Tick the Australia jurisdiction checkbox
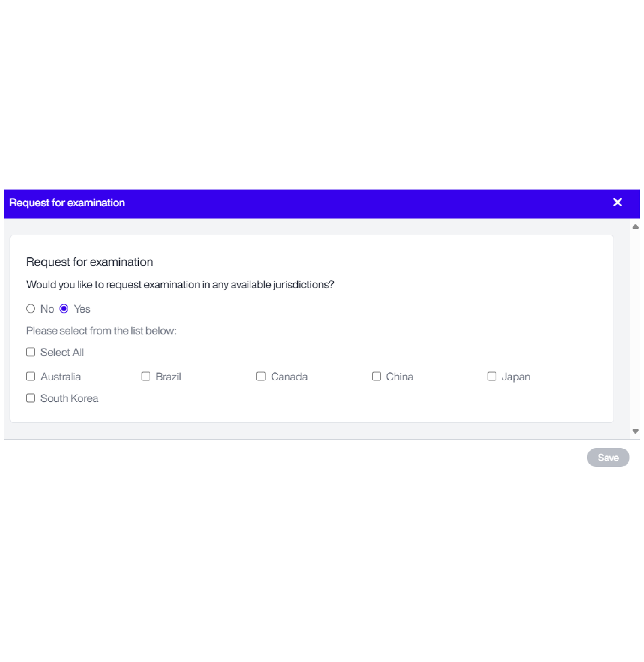Image resolution: width=644 pixels, height=662 pixels. (31, 376)
